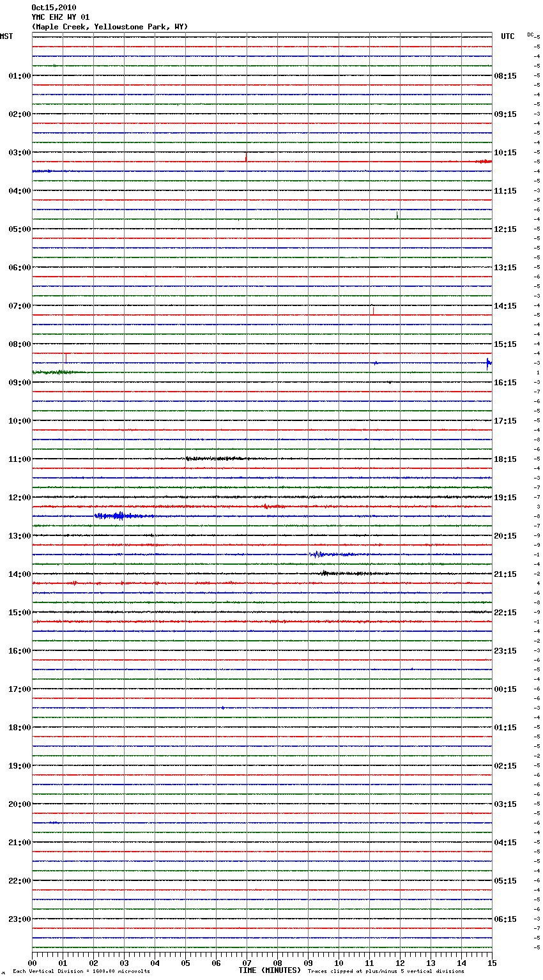
Task: Select the 03:00 MST row label
Action: [x=19, y=153]
